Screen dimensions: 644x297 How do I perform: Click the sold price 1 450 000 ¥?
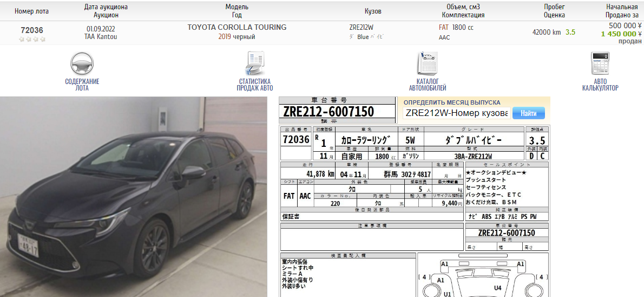pyautogui.click(x=621, y=34)
